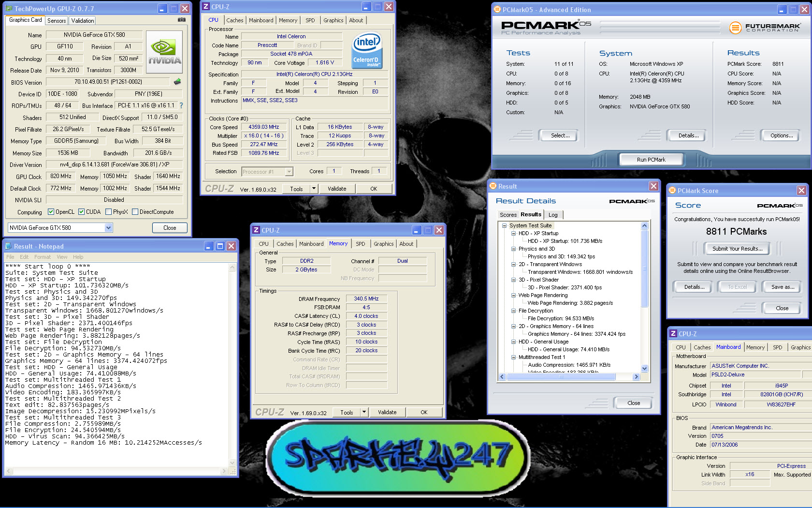Click the Result Details horizontal scroll right arrow
Image resolution: width=812 pixels, height=508 pixels.
click(x=636, y=376)
